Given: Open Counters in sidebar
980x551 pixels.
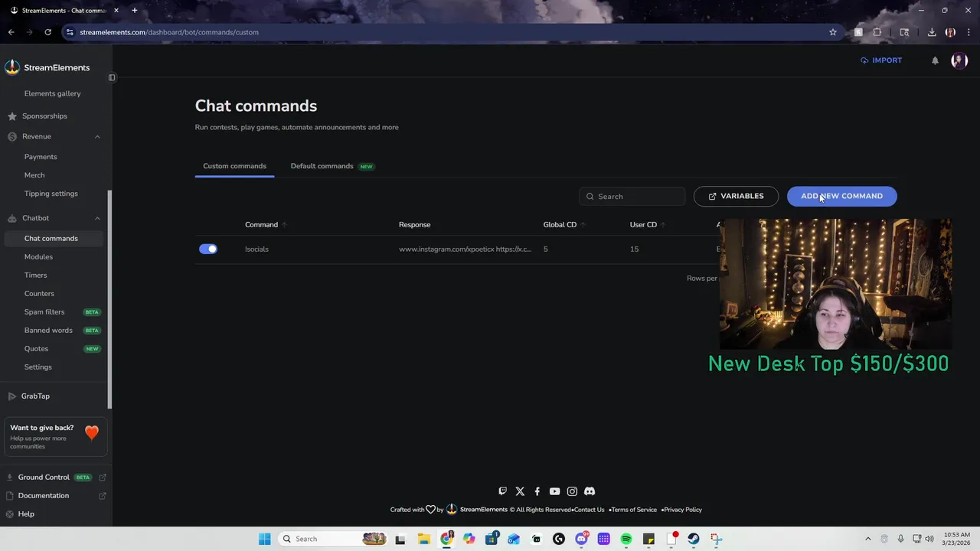Looking at the screenshot, I should pos(39,293).
